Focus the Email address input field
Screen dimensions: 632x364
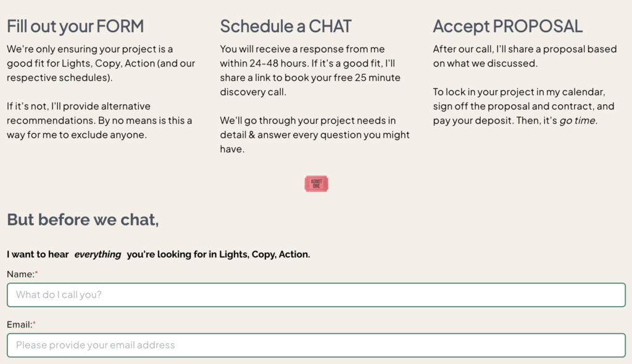click(x=317, y=345)
